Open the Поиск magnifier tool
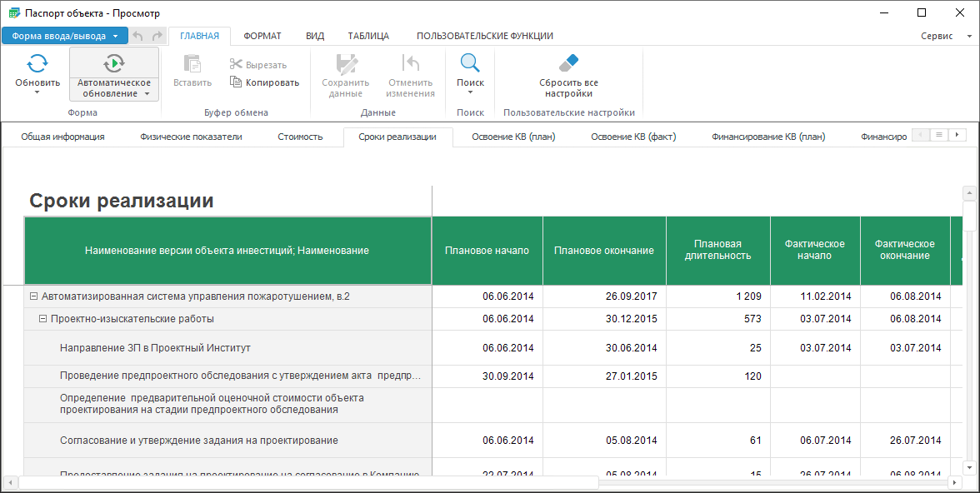Viewport: 980px width, 493px height. (x=470, y=64)
